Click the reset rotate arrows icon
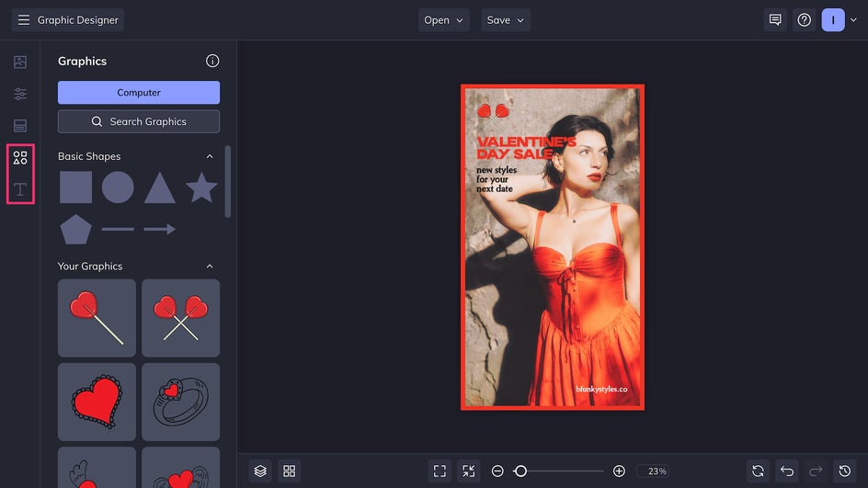The image size is (868, 488). click(758, 471)
